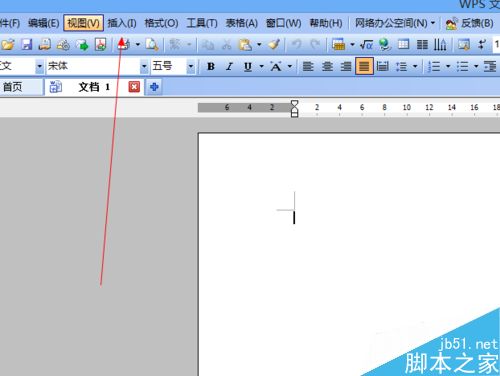The width and height of the screenshot is (500, 376).
Task: Click the Save floppy disk icon
Action: point(27,44)
